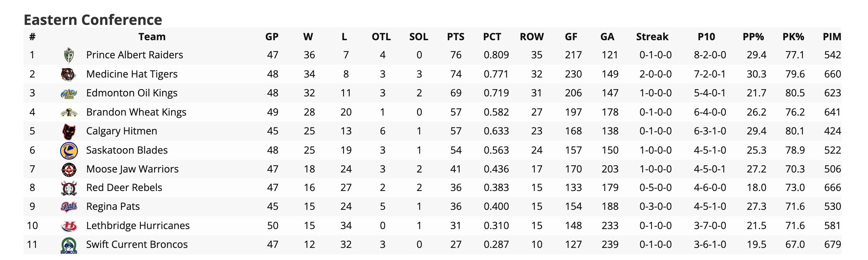Click the Swift Current Broncos logo
The height and width of the screenshot is (260, 868).
(x=69, y=245)
